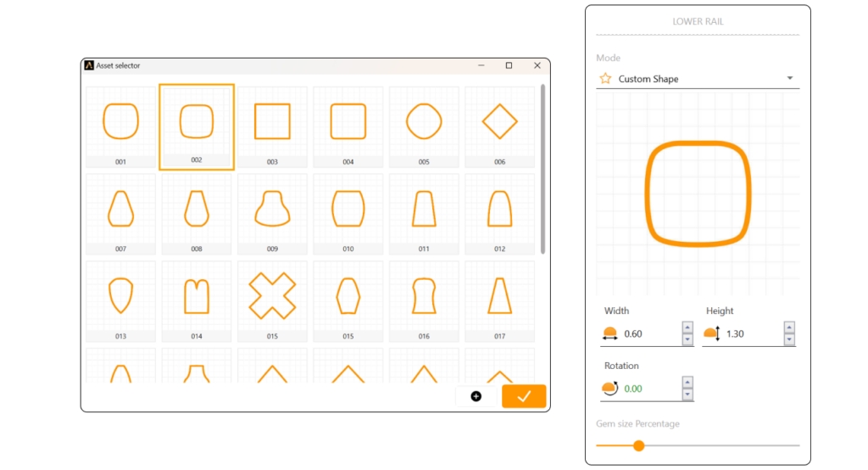
Task: Confirm selection with orange checkmark button
Action: pyautogui.click(x=524, y=396)
